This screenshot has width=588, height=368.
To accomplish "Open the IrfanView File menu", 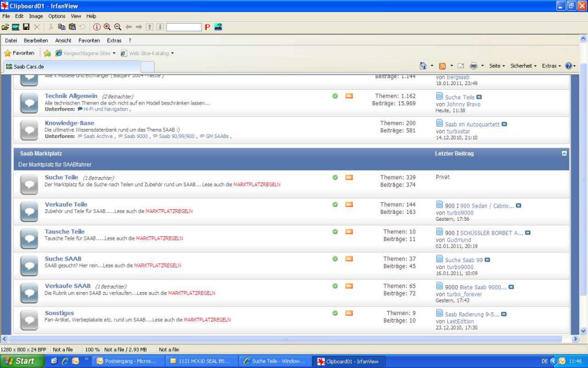I will pyautogui.click(x=6, y=16).
